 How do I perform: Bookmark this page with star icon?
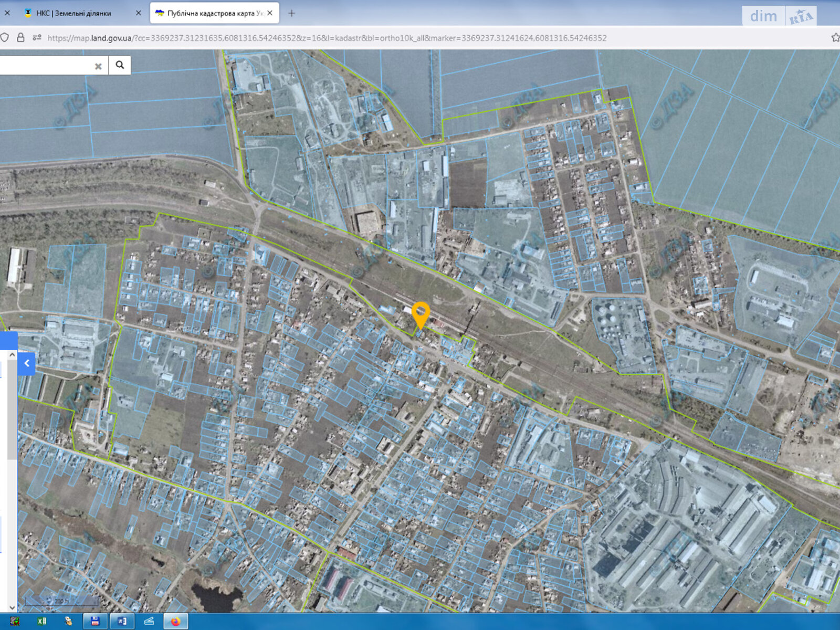(835, 38)
